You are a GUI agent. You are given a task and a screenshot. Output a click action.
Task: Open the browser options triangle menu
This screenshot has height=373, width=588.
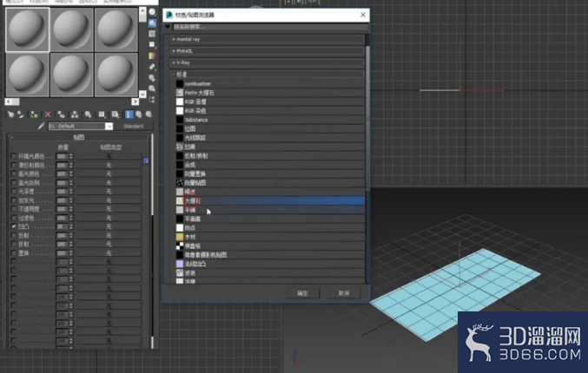168,27
